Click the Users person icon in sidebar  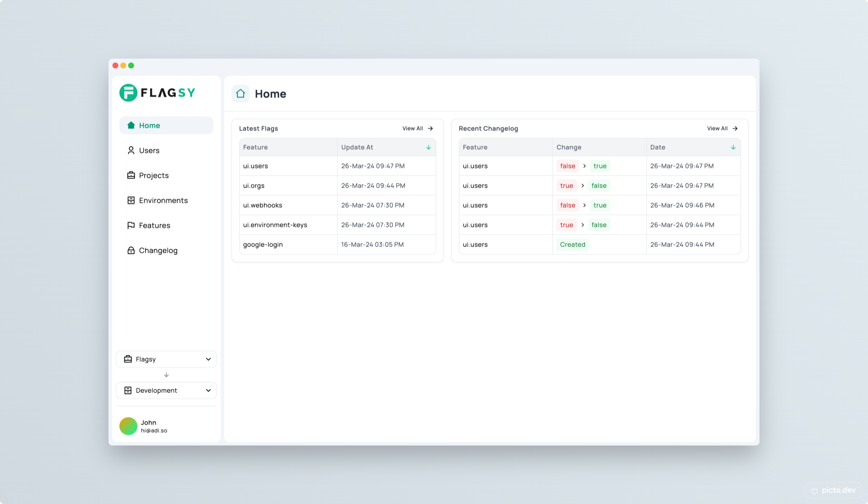pyautogui.click(x=131, y=151)
